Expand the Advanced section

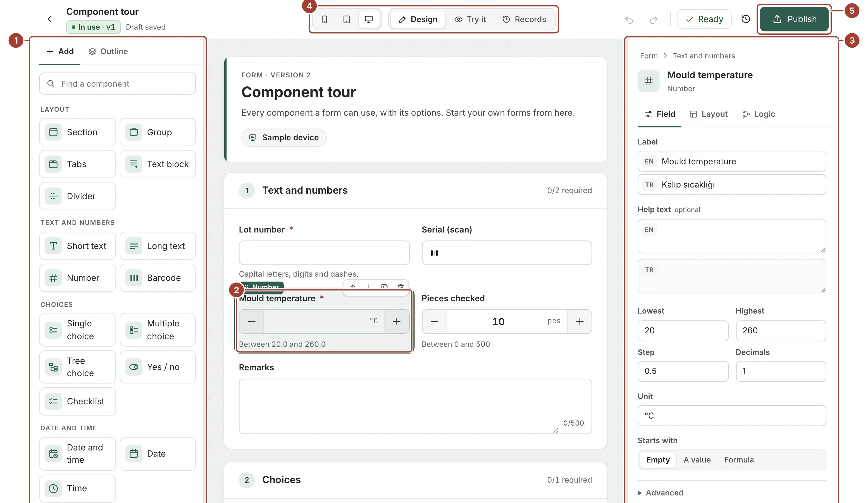tap(661, 492)
